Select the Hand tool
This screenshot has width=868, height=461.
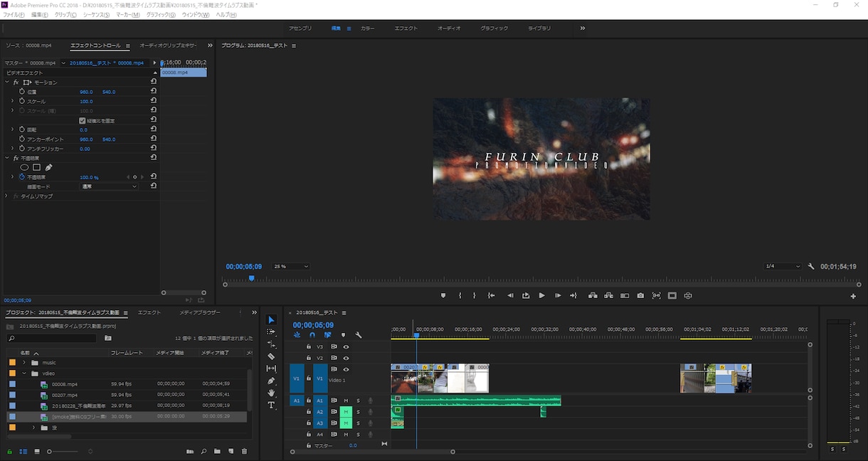pos(271,393)
